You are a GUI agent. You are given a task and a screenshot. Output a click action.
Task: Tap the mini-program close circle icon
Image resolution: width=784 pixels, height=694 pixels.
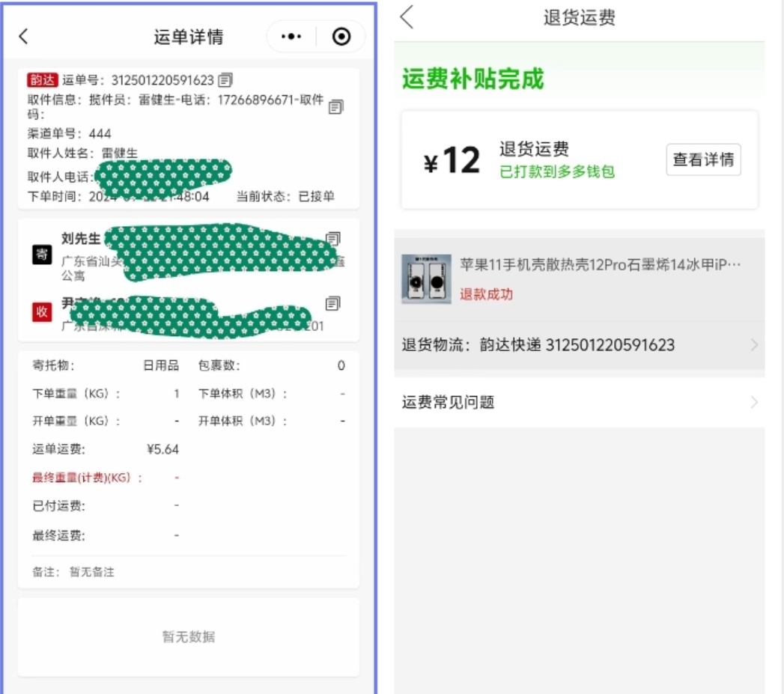[x=341, y=37]
